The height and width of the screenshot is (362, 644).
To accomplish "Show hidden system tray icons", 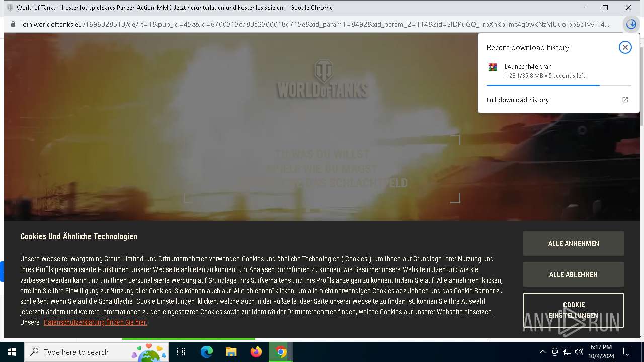I will coord(542,352).
